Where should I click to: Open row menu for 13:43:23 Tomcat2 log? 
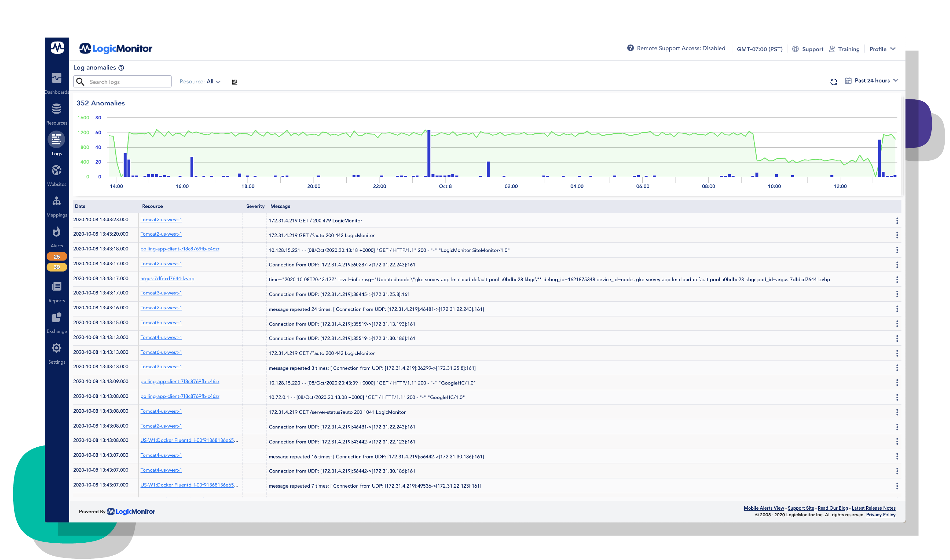(897, 221)
